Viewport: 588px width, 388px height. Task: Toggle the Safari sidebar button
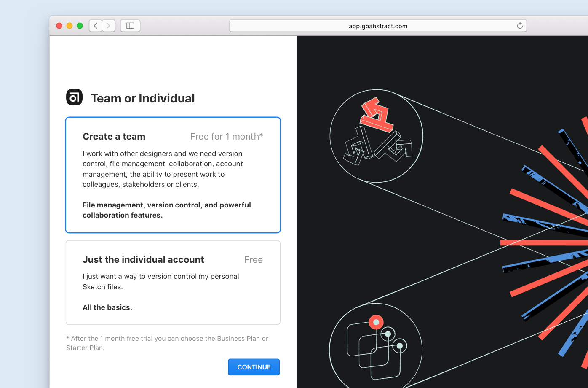(130, 26)
